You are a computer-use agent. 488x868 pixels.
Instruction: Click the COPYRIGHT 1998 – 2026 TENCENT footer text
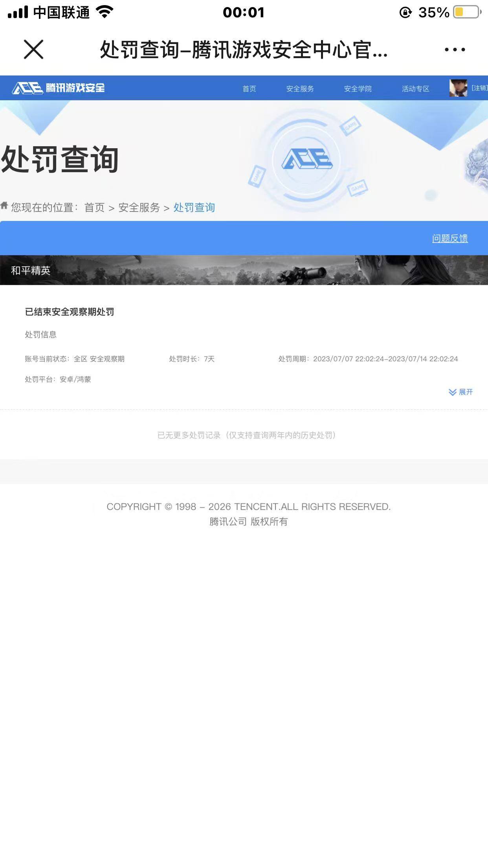(248, 507)
